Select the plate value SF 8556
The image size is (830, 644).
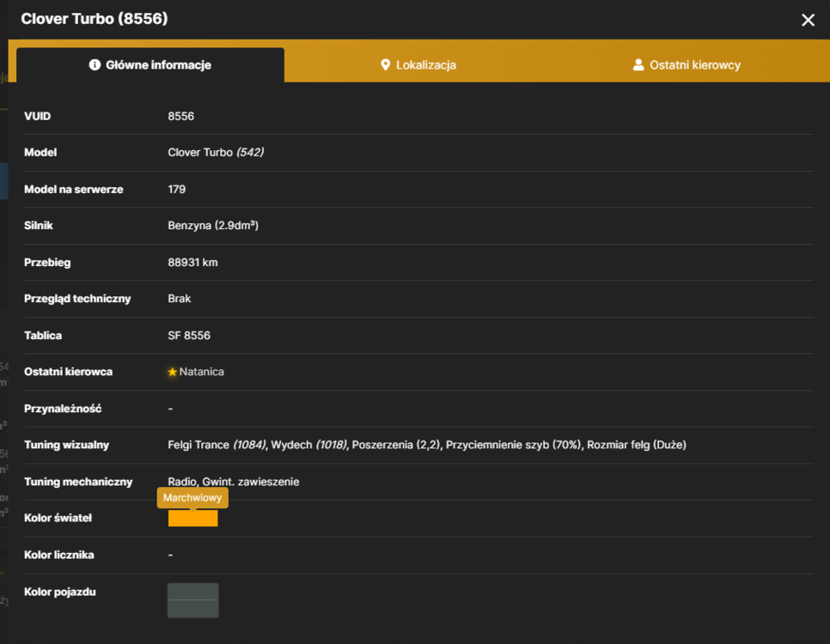[189, 336]
